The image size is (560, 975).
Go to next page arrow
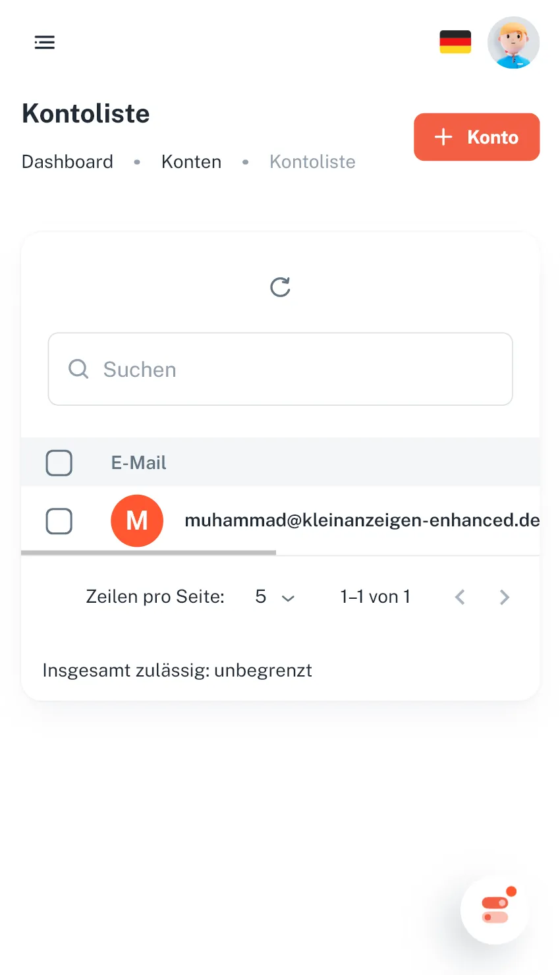(x=505, y=597)
